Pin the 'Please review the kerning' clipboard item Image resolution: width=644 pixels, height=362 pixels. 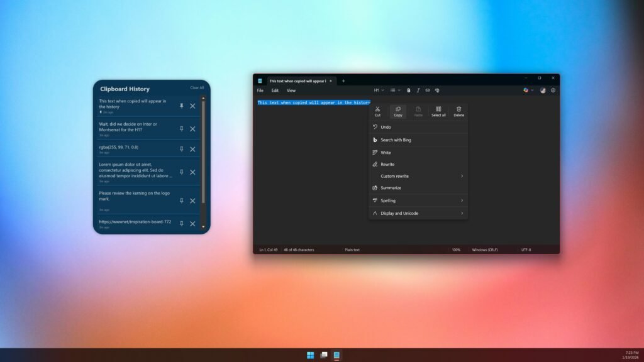[182, 200]
